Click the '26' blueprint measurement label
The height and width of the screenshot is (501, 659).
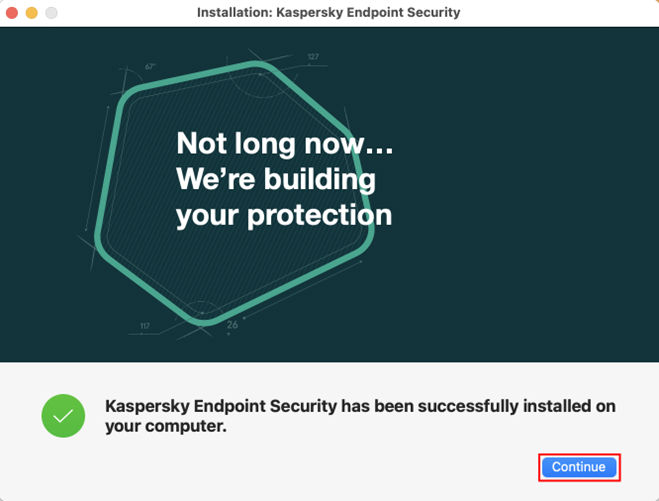click(232, 324)
